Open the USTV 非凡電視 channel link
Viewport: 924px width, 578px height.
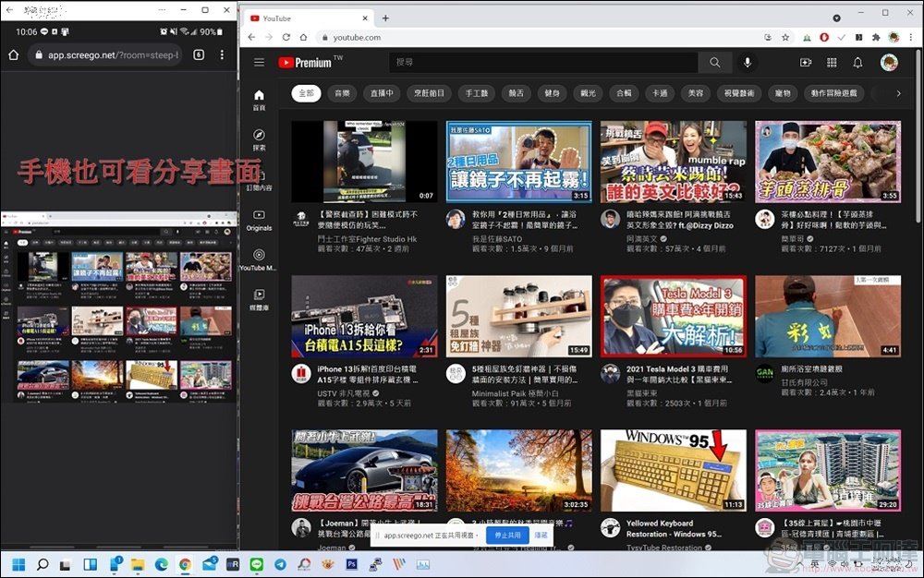[344, 393]
